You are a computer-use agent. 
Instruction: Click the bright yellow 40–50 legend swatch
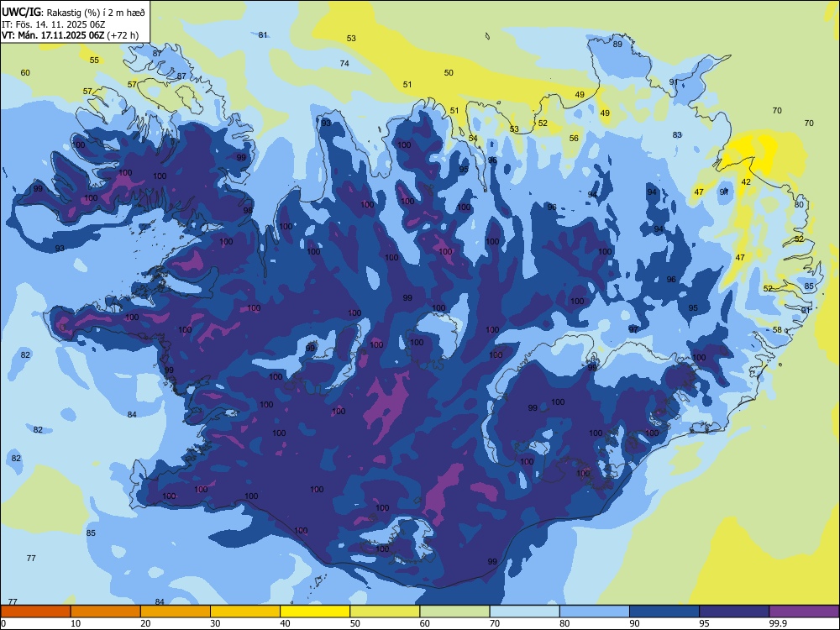tap(315, 612)
